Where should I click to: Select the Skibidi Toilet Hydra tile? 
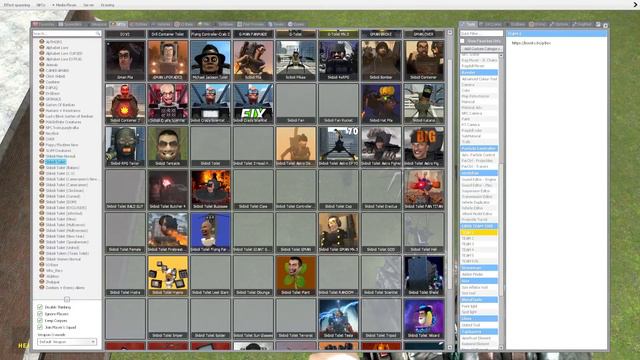click(x=125, y=276)
